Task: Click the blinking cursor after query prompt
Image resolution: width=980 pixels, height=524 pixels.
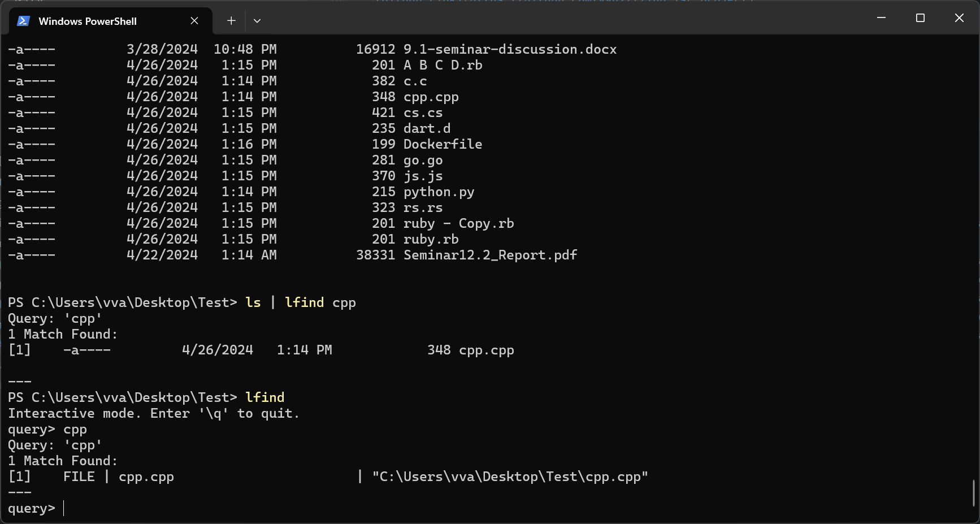Action: [63, 508]
